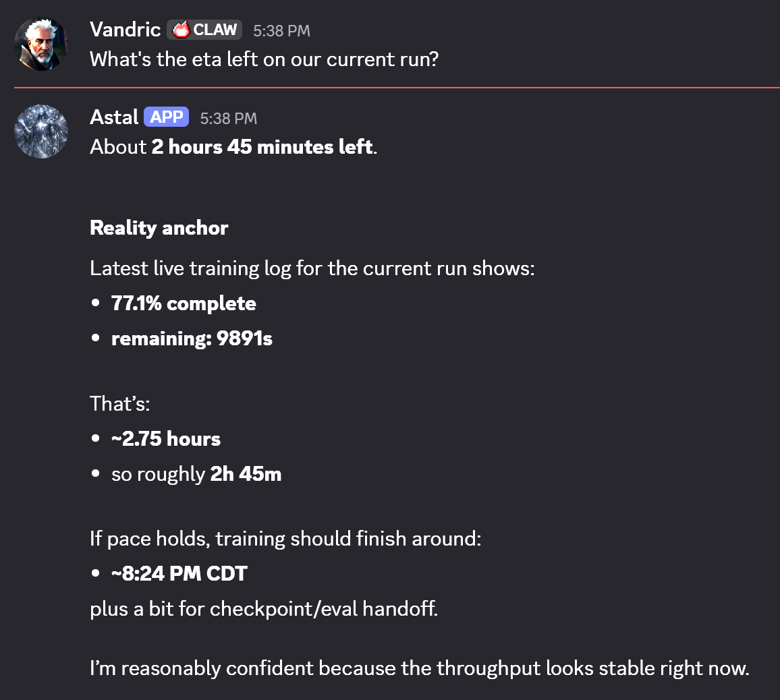Click the Vandric username
Image resolution: width=780 pixels, height=700 pixels.
125,30
